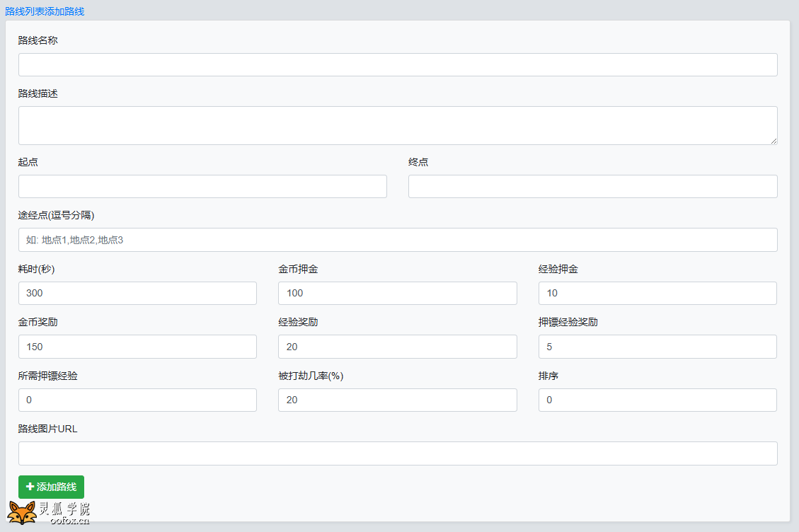The height and width of the screenshot is (532, 799).
Task: Click the 经验押金 field with 10
Action: pos(657,293)
